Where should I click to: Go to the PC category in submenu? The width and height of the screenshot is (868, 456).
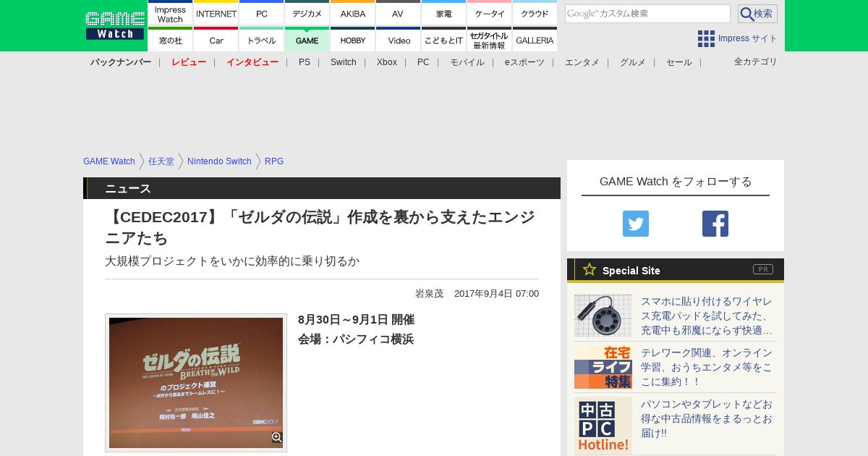tap(423, 62)
